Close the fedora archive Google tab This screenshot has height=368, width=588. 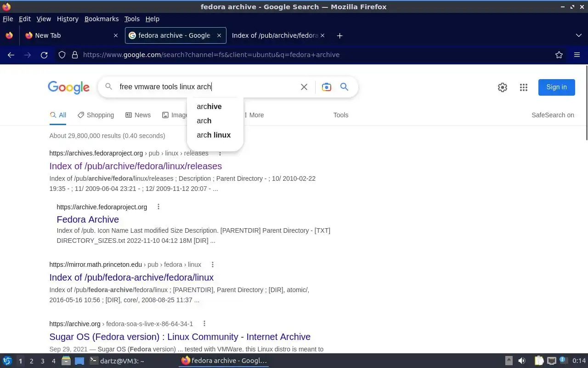pos(219,35)
